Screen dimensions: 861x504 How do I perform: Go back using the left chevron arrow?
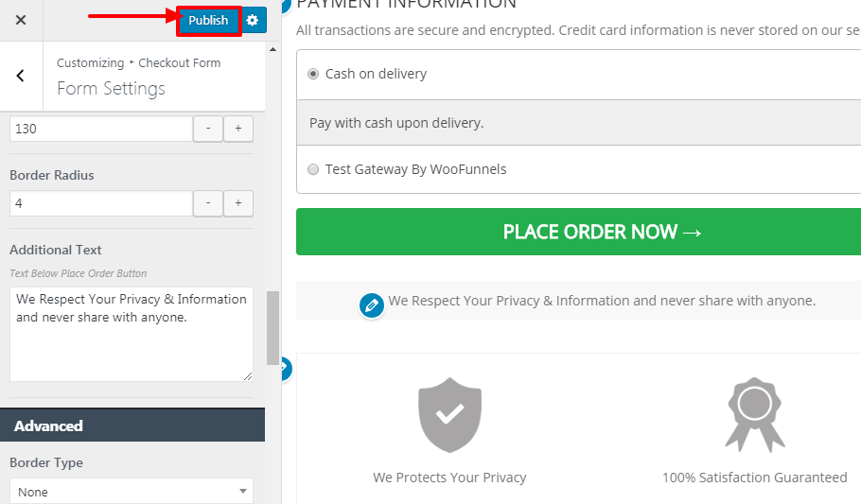21,76
